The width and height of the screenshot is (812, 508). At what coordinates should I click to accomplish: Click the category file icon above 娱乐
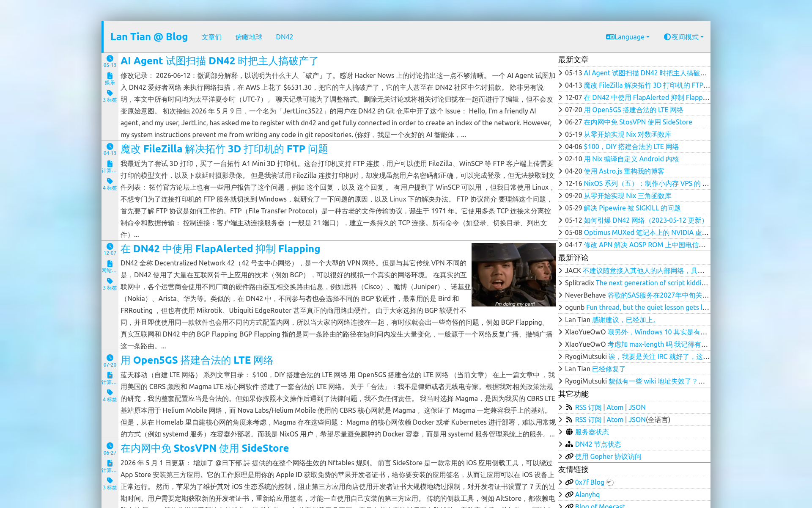[110, 76]
